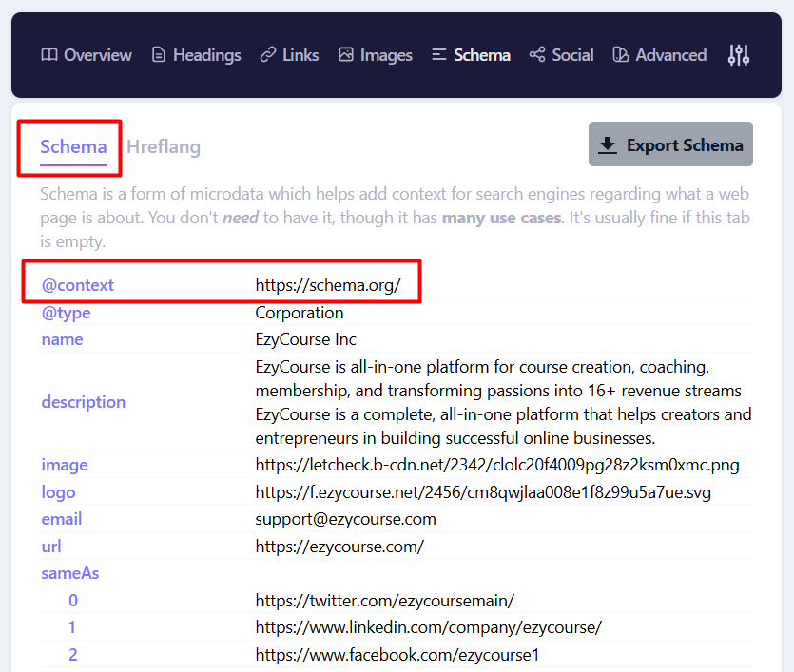The width and height of the screenshot is (794, 672).
Task: Click the logo key label
Action: coord(58,491)
